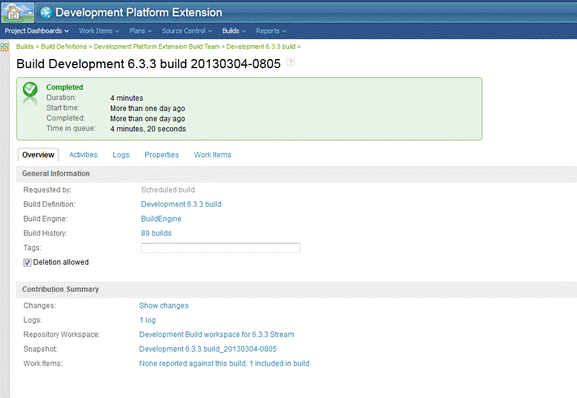Open the Project Dashboards dropdown menu
This screenshot has width=577, height=398.
click(37, 31)
